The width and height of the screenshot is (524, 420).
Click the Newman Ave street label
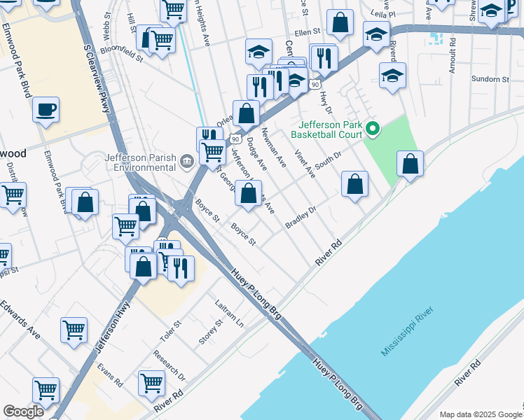tap(274, 148)
